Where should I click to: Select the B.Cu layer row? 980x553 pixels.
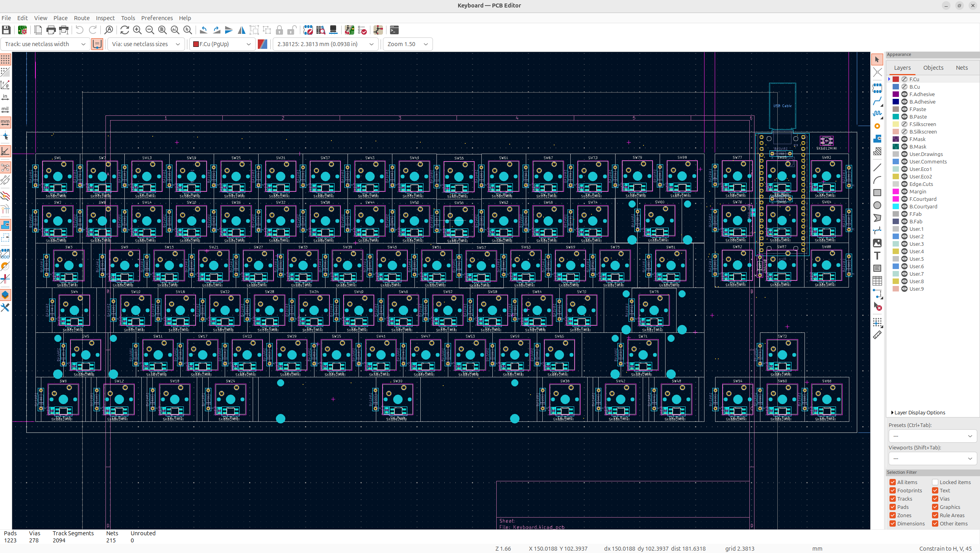pos(934,87)
